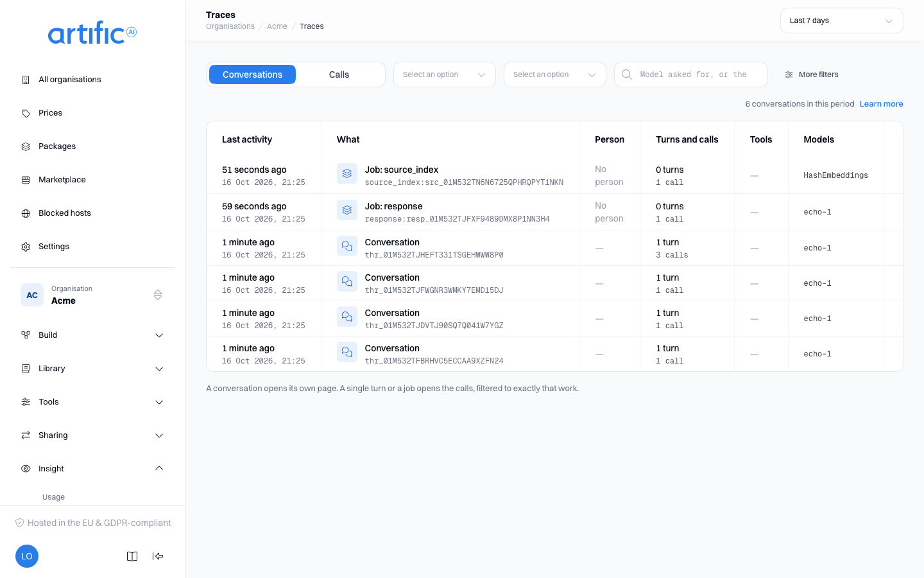This screenshot has height=578, width=924.
Task: Open the Last 7 days period dropdown
Action: (842, 21)
